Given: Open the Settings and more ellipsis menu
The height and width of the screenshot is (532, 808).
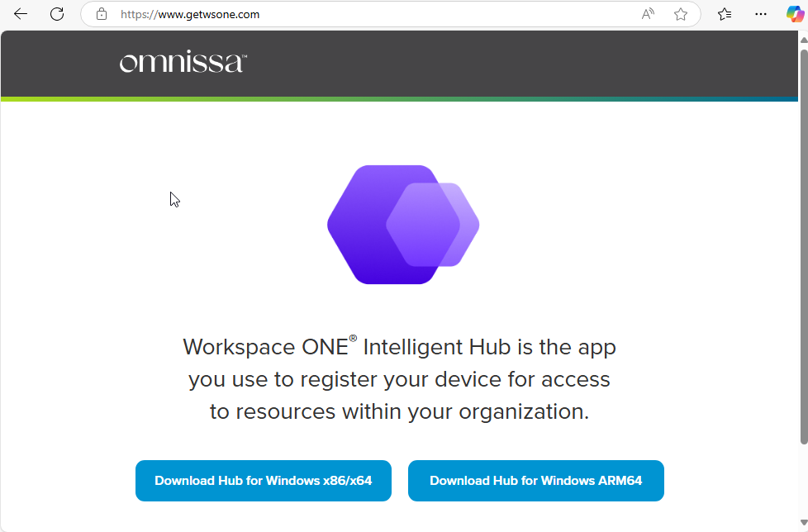Looking at the screenshot, I should (761, 14).
